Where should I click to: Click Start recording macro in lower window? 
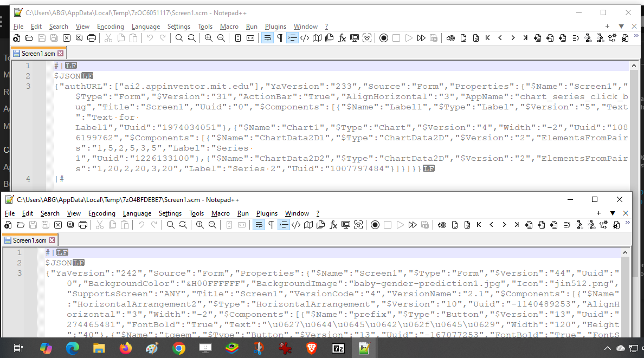[x=375, y=225]
